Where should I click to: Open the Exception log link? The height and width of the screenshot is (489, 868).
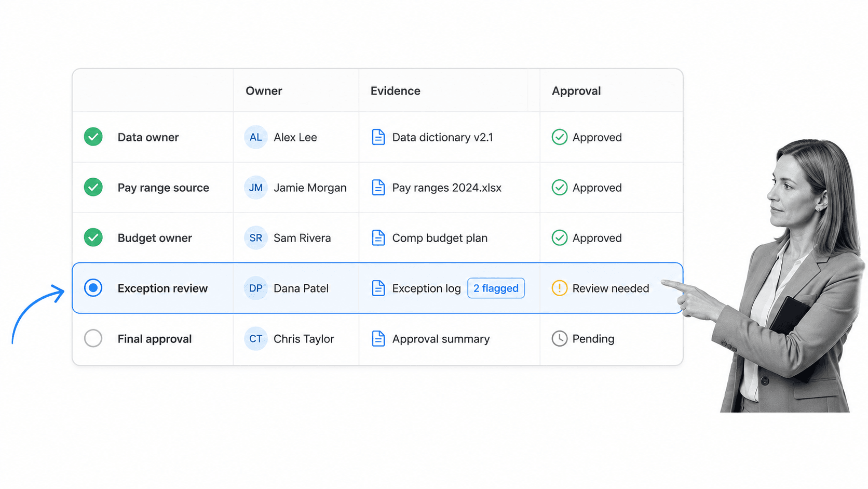pyautogui.click(x=427, y=288)
